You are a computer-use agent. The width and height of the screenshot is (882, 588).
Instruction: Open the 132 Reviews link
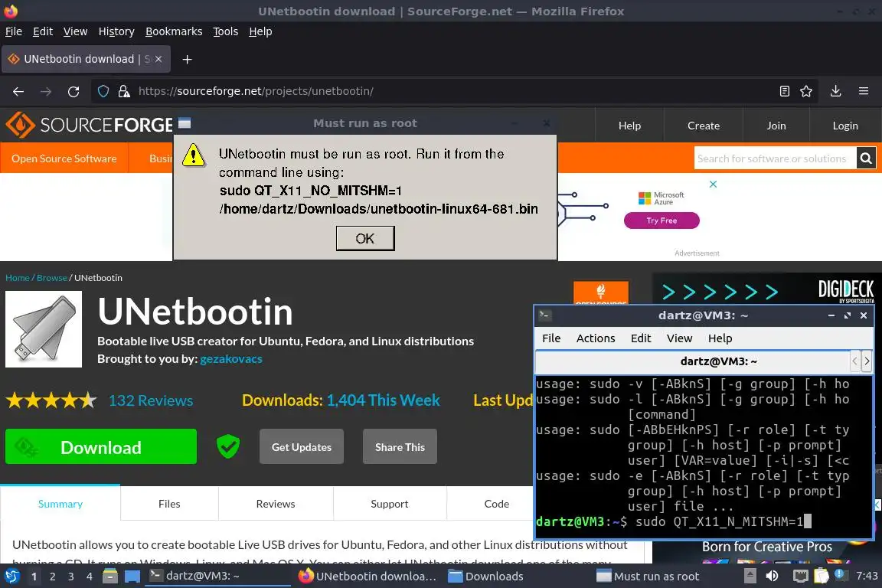pos(151,400)
